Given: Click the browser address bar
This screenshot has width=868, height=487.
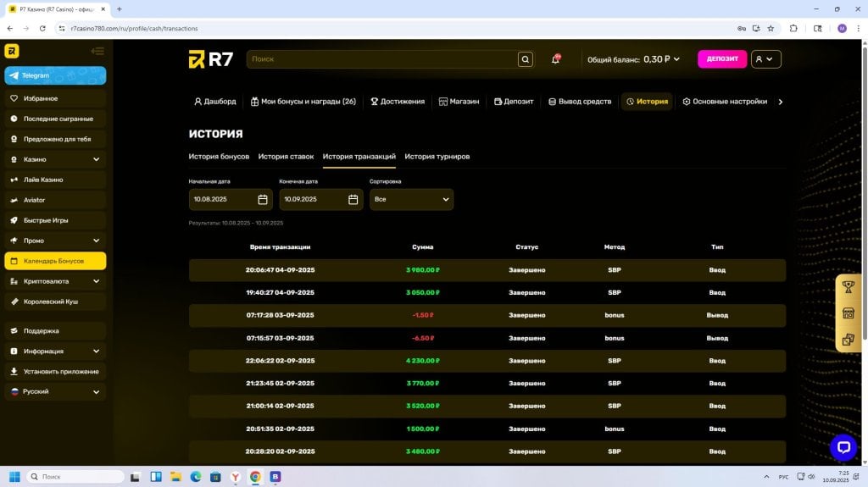Looking at the screenshot, I should click(x=398, y=28).
